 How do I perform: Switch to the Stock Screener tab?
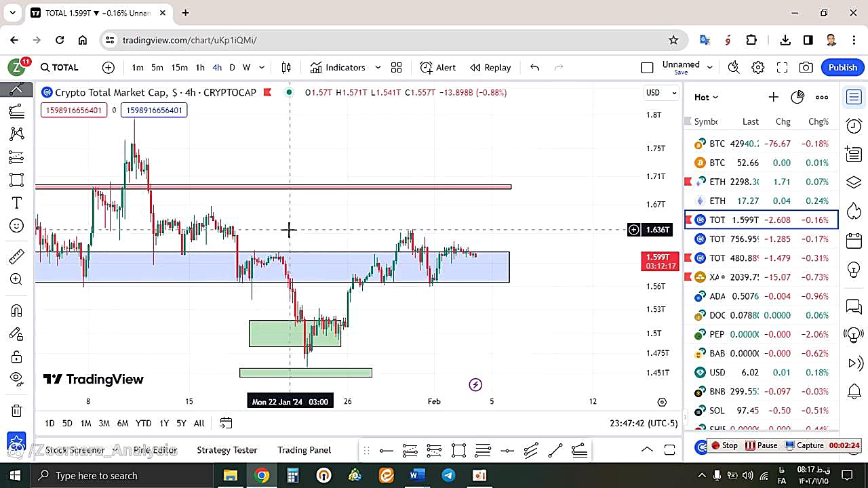75,450
